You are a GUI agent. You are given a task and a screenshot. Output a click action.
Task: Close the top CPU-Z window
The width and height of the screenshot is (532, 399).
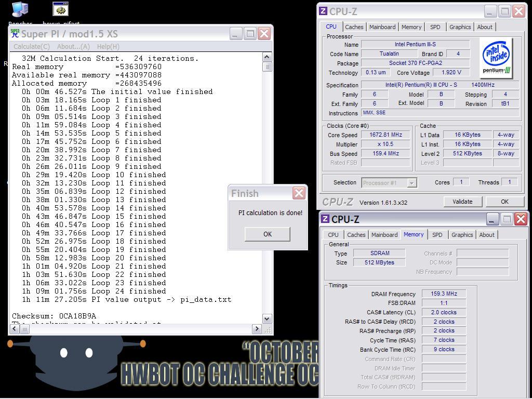point(519,11)
